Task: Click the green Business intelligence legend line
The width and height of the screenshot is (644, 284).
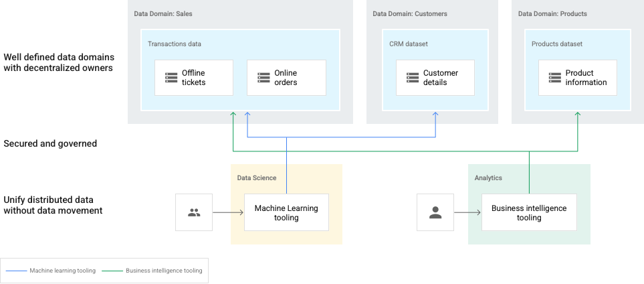Action: pos(112,271)
